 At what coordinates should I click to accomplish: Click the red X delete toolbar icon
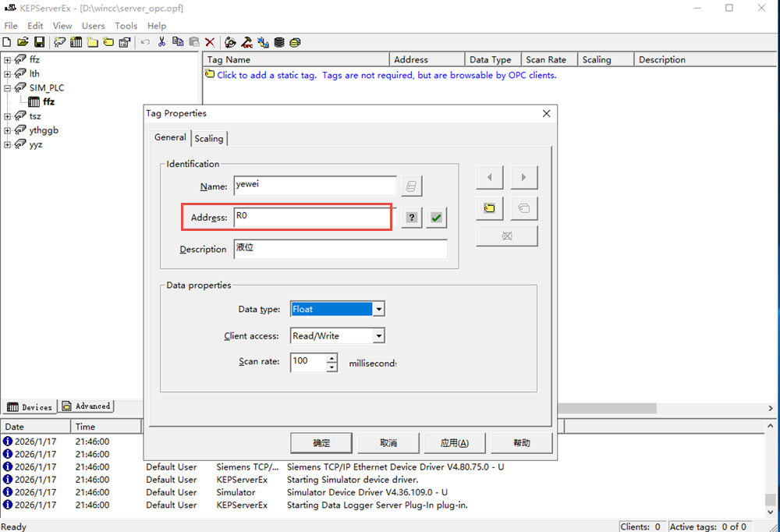210,42
